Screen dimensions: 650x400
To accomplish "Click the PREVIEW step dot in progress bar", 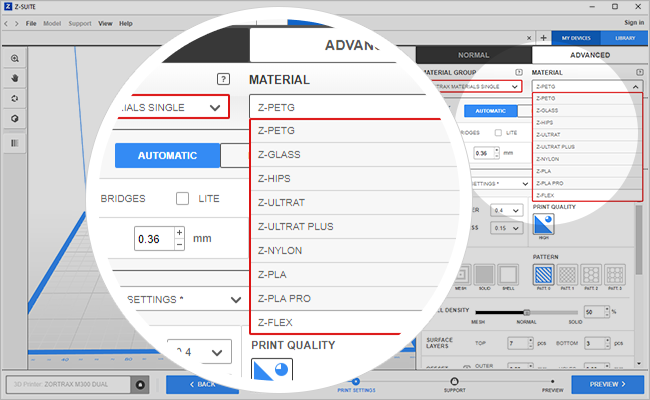I will click(553, 381).
